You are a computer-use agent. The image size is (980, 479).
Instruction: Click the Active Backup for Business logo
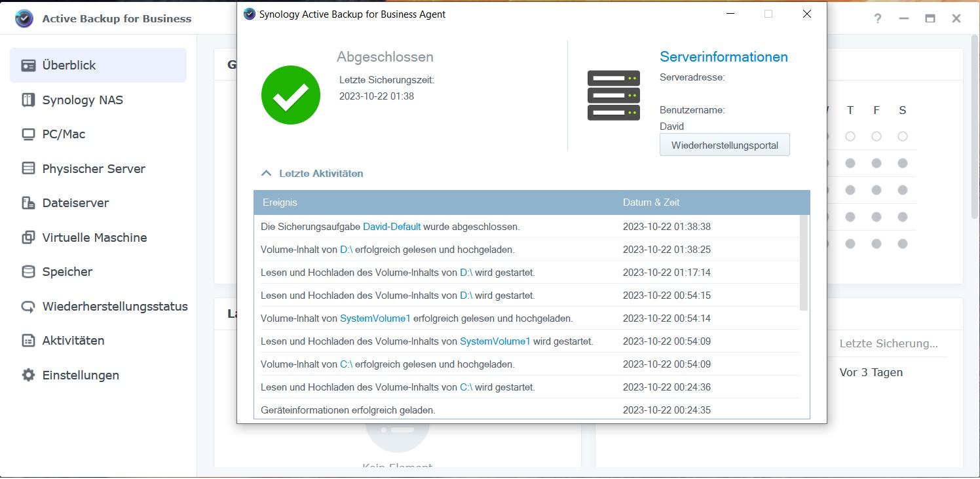point(24,18)
